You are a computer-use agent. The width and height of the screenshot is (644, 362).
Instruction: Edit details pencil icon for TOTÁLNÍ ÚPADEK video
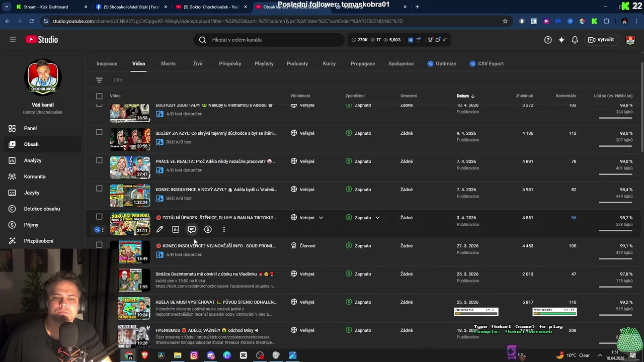[159, 229]
